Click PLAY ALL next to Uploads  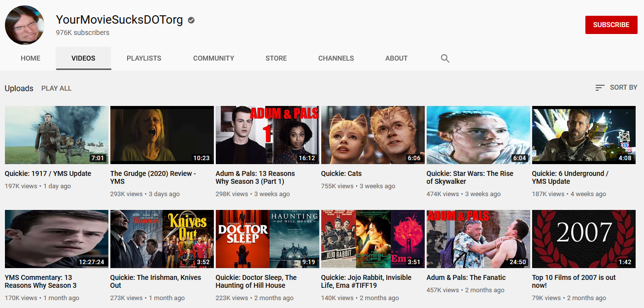point(56,88)
